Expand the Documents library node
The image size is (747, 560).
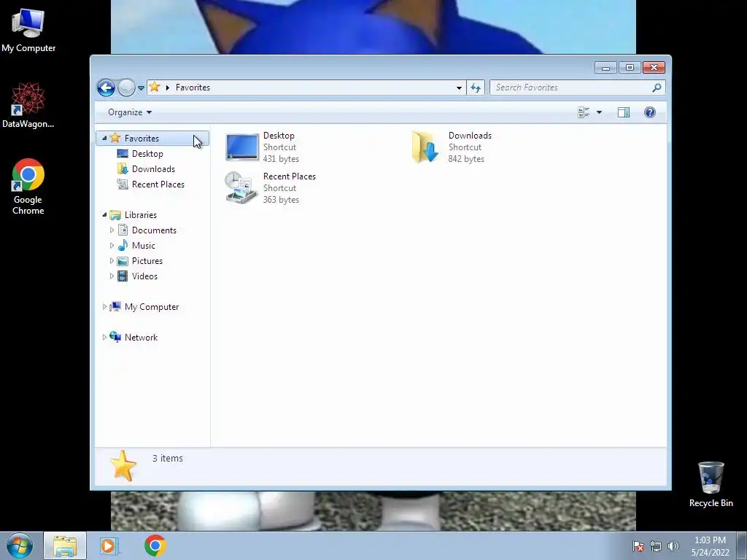coord(112,230)
